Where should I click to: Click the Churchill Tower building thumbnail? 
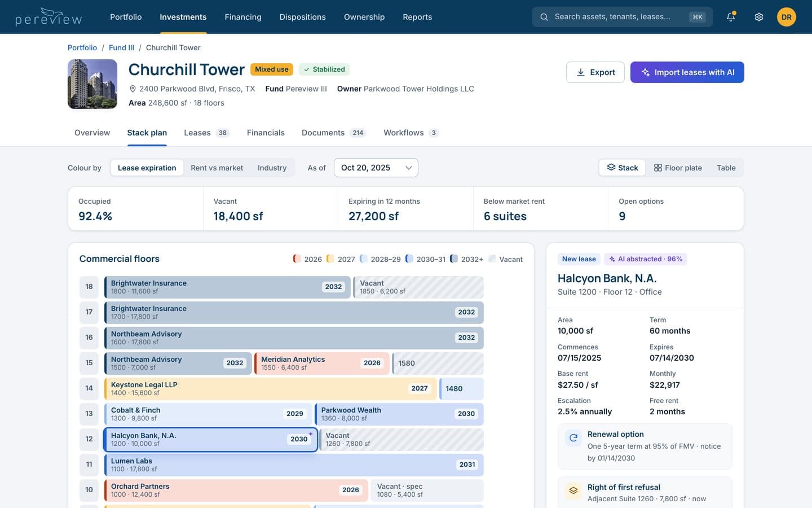[92, 84]
